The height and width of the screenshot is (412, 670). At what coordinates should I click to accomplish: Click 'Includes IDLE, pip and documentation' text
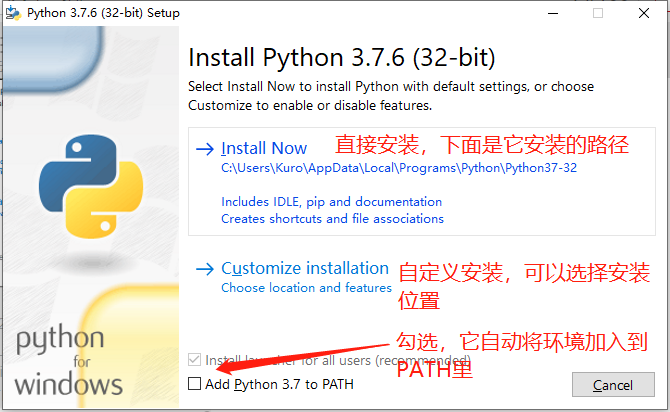click(332, 202)
